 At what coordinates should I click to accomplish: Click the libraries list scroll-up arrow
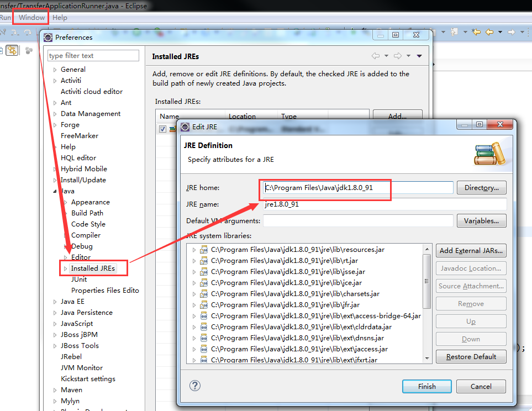click(x=427, y=249)
